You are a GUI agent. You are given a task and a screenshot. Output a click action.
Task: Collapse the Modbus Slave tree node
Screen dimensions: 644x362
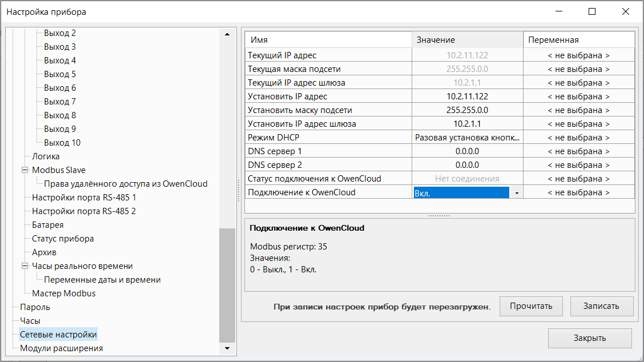pyautogui.click(x=25, y=170)
